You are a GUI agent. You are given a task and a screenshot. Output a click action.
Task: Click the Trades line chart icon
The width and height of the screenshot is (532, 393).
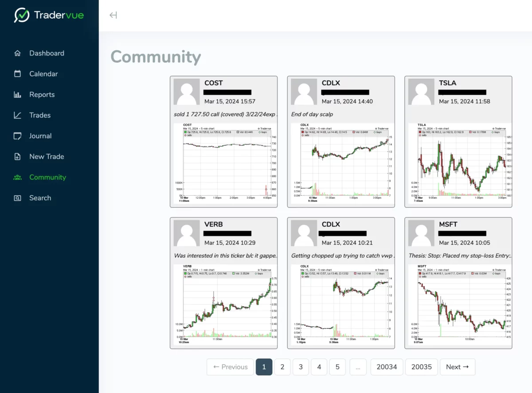[18, 115]
